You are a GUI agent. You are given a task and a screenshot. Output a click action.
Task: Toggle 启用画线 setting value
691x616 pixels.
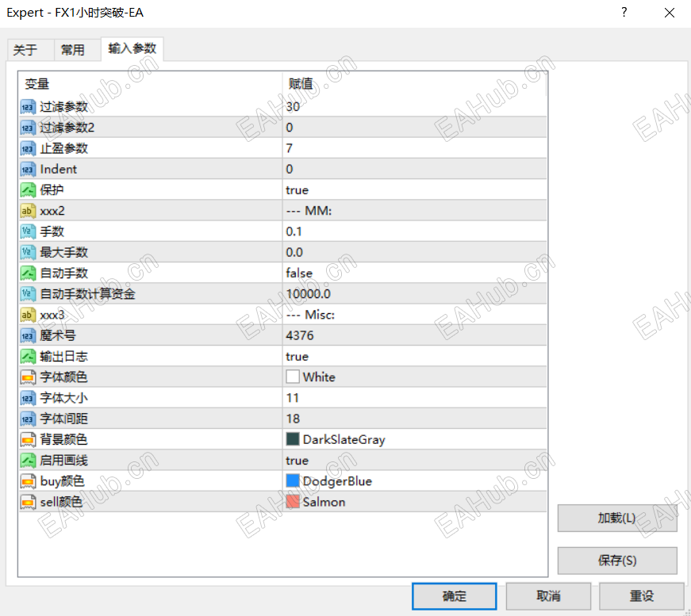tap(357, 460)
